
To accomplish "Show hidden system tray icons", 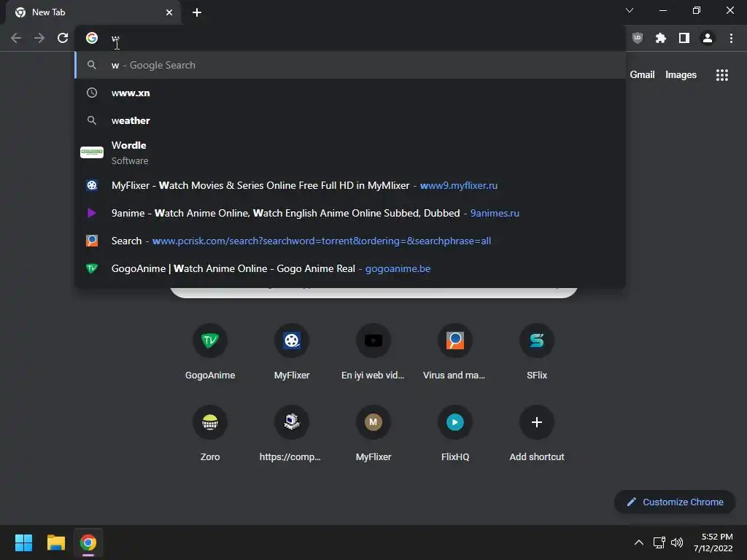I will point(639,542).
